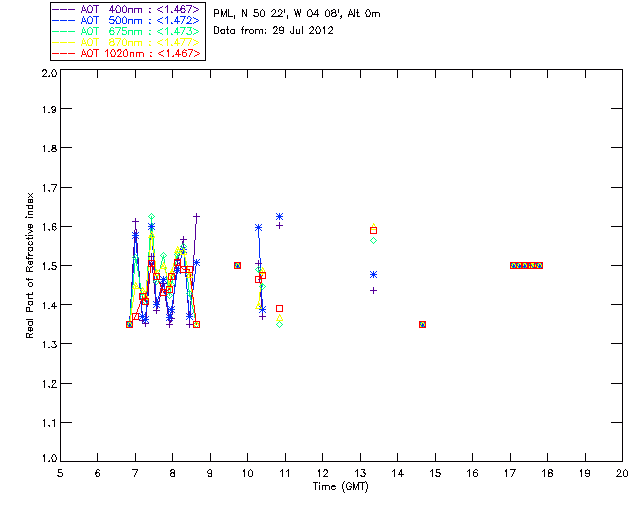The image size is (640, 512).
Task: Click x-axis tick label 14
Action: click(398, 473)
